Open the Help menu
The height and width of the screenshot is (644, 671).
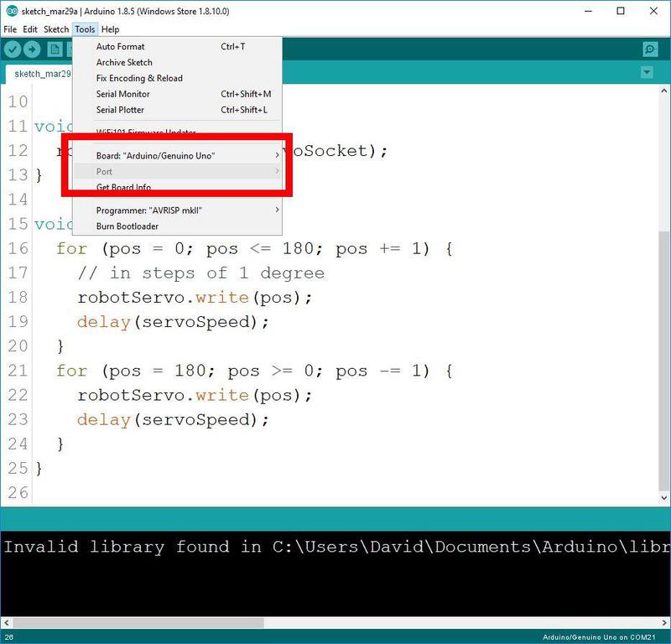[110, 29]
